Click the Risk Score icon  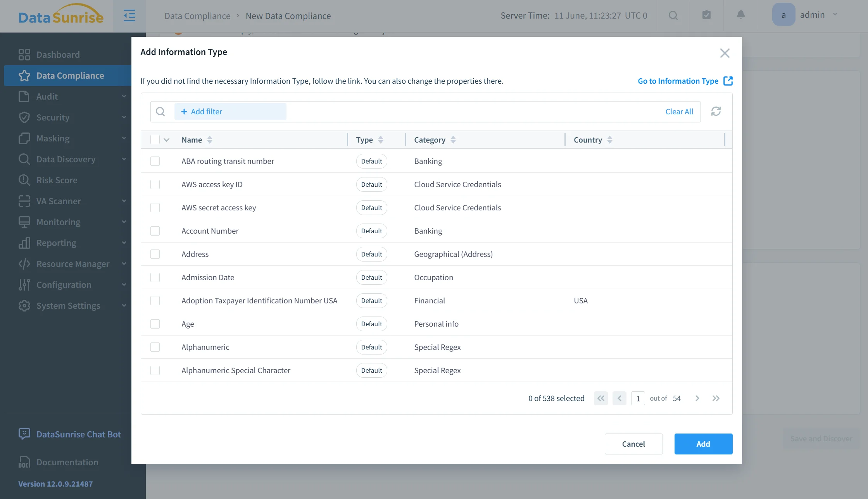pos(24,180)
